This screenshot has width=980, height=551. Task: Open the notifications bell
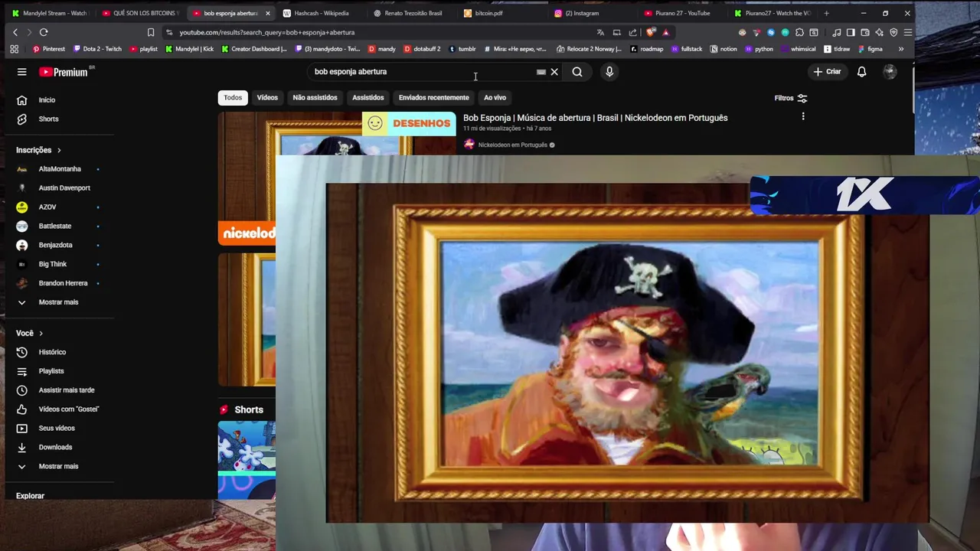[x=861, y=72]
